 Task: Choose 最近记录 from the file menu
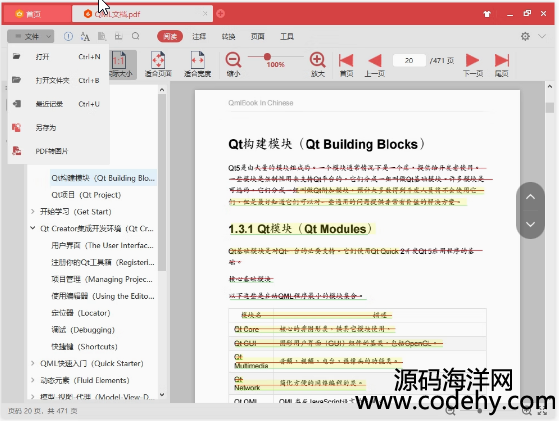(58, 104)
